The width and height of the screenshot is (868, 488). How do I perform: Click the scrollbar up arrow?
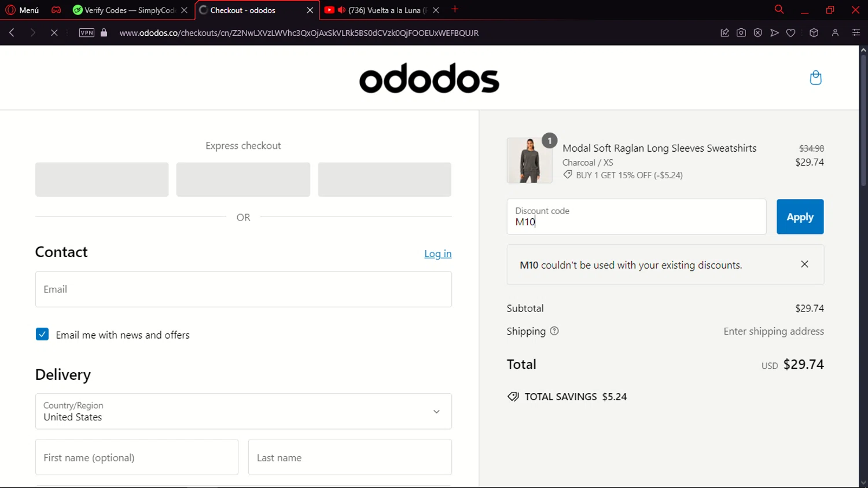click(863, 50)
